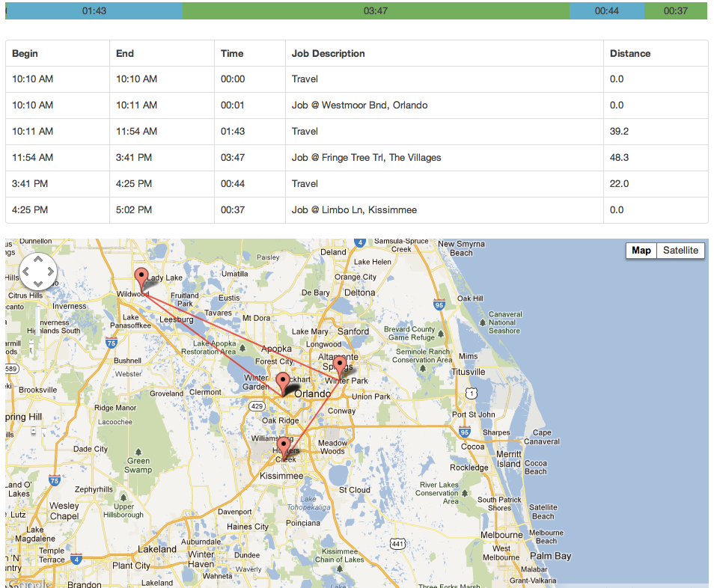Click the Google logo on the map
Screen dimensions: 714x588
[28, 584]
